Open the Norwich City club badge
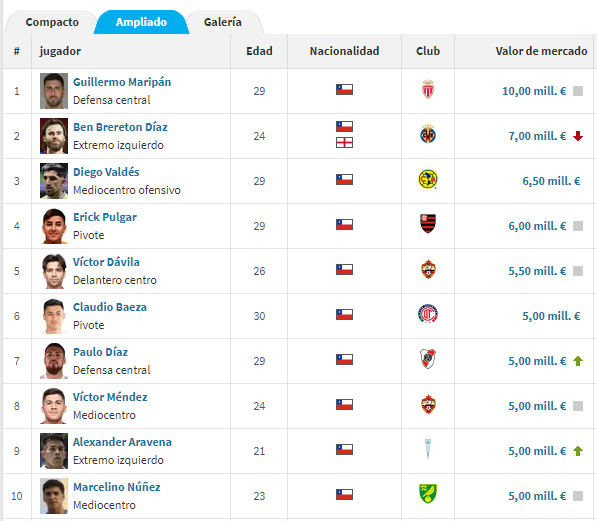The image size is (597, 521). click(x=428, y=494)
